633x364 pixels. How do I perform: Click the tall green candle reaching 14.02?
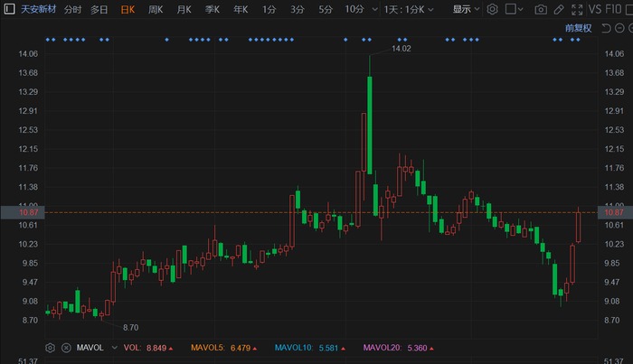tap(370, 125)
